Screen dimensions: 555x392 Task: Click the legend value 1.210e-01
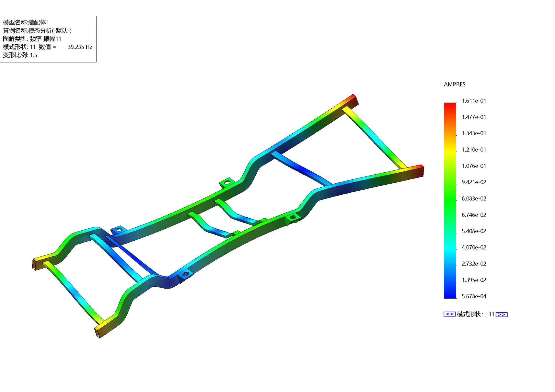point(474,150)
